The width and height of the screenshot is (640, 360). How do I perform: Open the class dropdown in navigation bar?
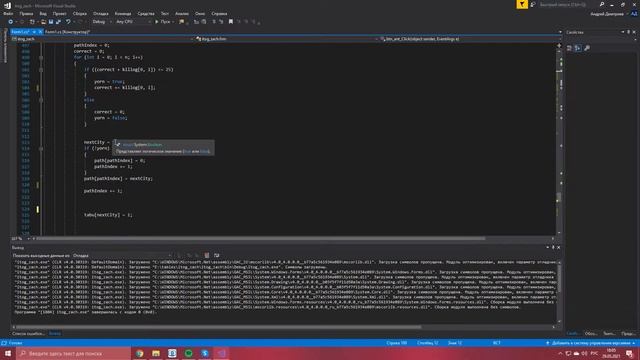(x=286, y=39)
